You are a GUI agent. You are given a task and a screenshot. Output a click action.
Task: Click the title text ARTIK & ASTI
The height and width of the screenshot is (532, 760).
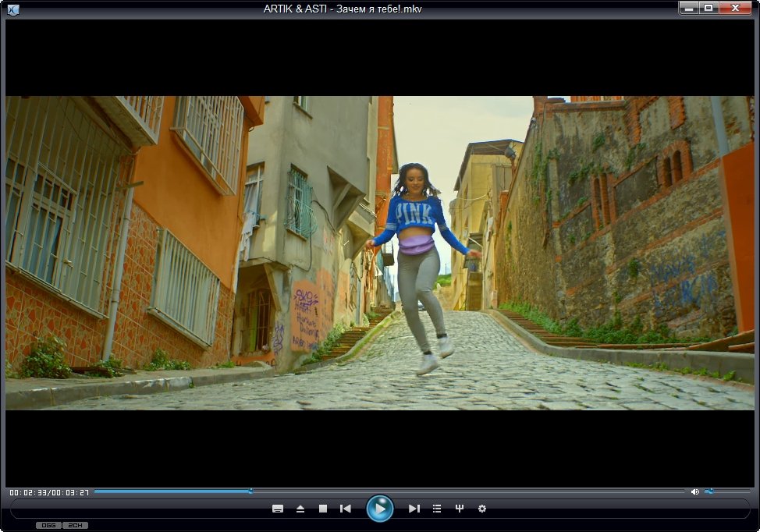(295, 9)
